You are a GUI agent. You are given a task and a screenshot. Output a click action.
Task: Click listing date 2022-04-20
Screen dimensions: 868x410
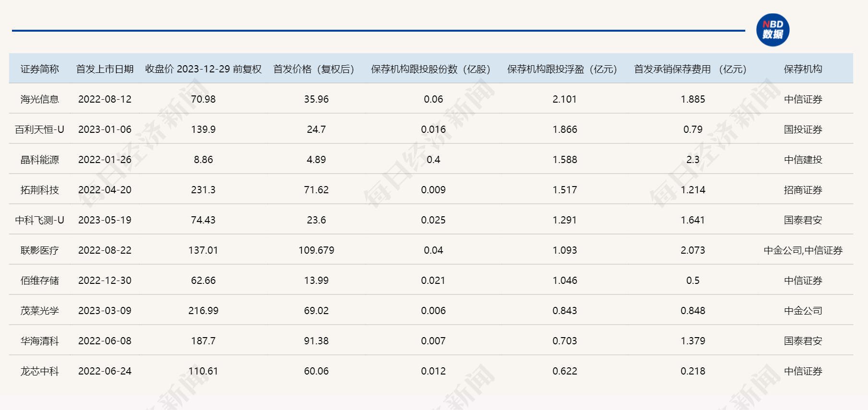[x=105, y=190]
